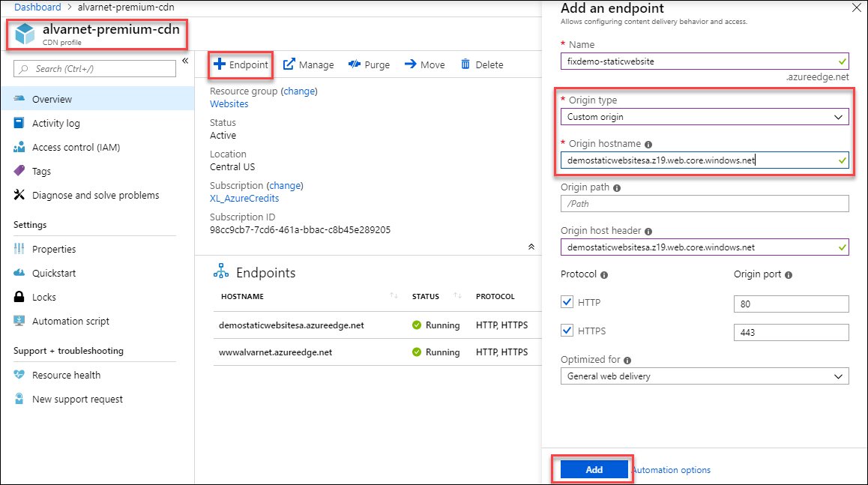Open the Automation options link

[x=672, y=470]
